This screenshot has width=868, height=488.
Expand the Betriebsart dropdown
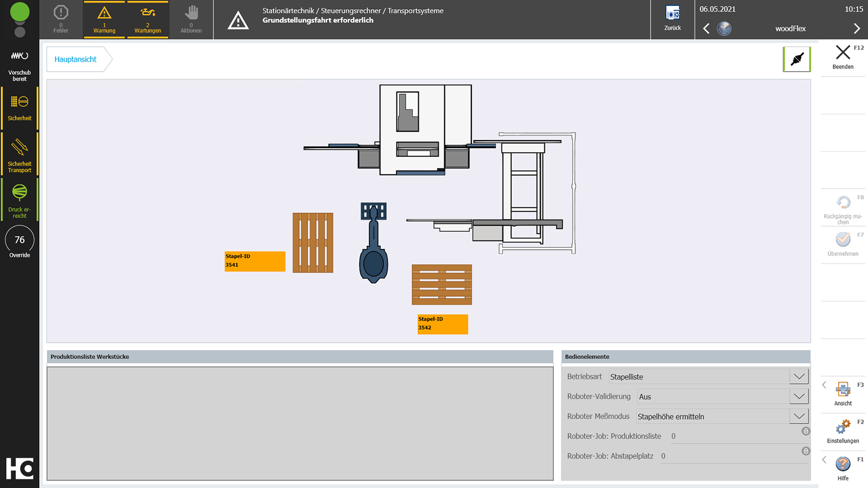[x=799, y=377]
